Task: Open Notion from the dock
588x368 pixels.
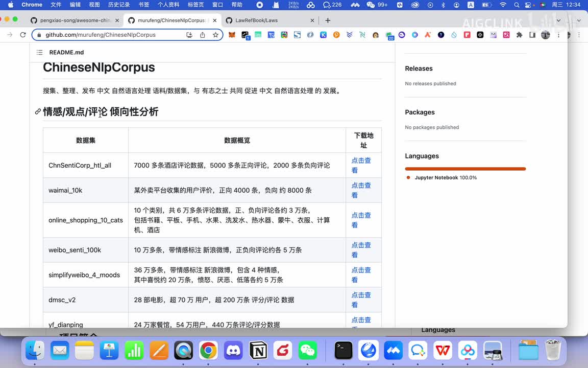Action: pyautogui.click(x=258, y=351)
